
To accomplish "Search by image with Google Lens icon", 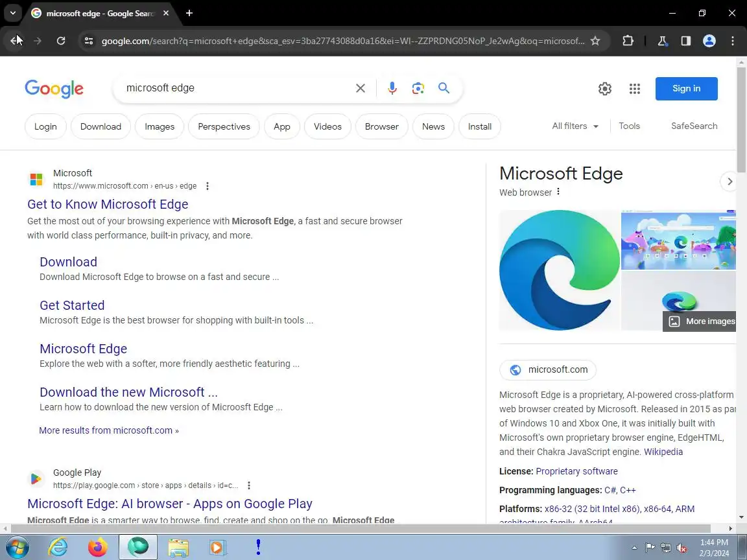I will coord(418,88).
